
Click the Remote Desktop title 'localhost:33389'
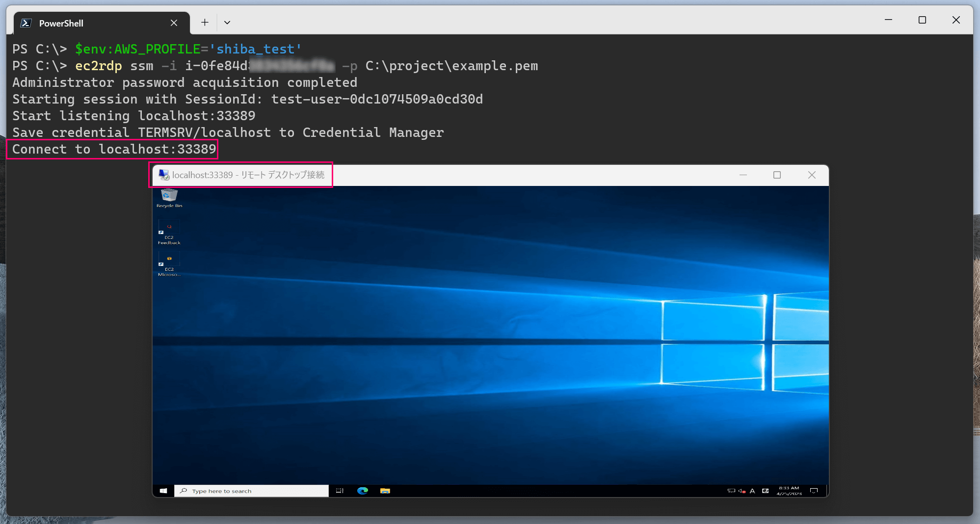[x=202, y=175]
